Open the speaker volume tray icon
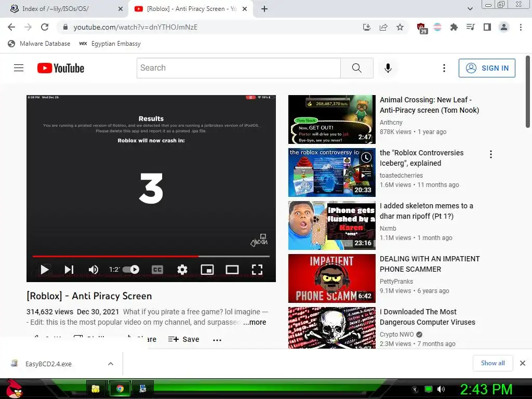 coord(441,389)
